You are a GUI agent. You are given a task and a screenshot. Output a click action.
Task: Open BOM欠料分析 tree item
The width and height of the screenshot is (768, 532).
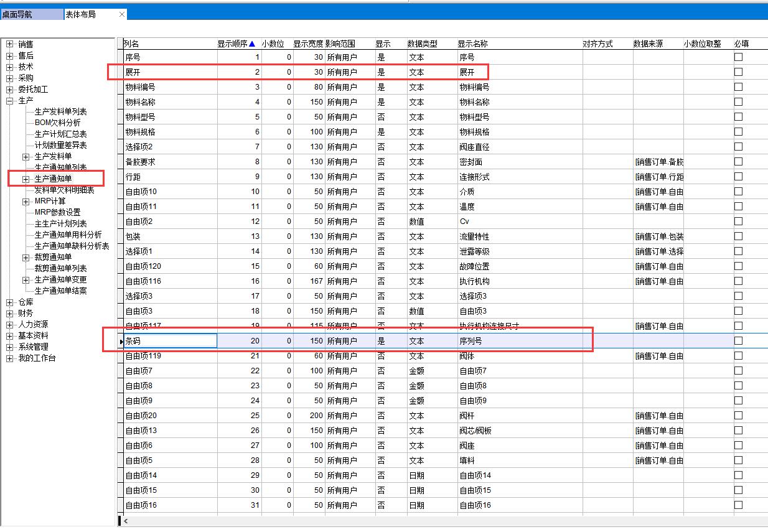pos(57,123)
